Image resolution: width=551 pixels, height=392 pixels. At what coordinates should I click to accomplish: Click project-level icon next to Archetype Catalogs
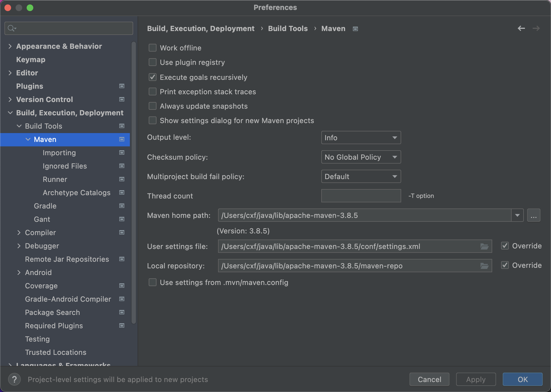pos(122,192)
